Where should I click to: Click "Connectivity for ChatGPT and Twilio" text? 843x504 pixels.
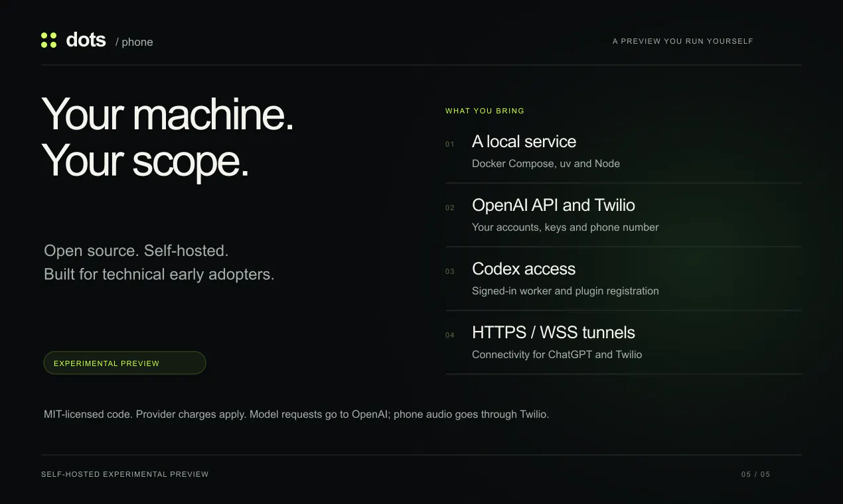pyautogui.click(x=557, y=355)
